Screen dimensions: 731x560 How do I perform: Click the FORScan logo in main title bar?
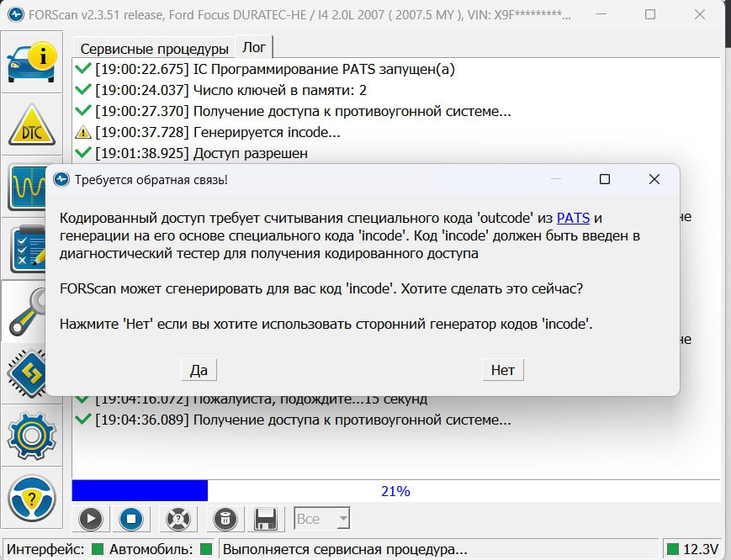(x=16, y=15)
